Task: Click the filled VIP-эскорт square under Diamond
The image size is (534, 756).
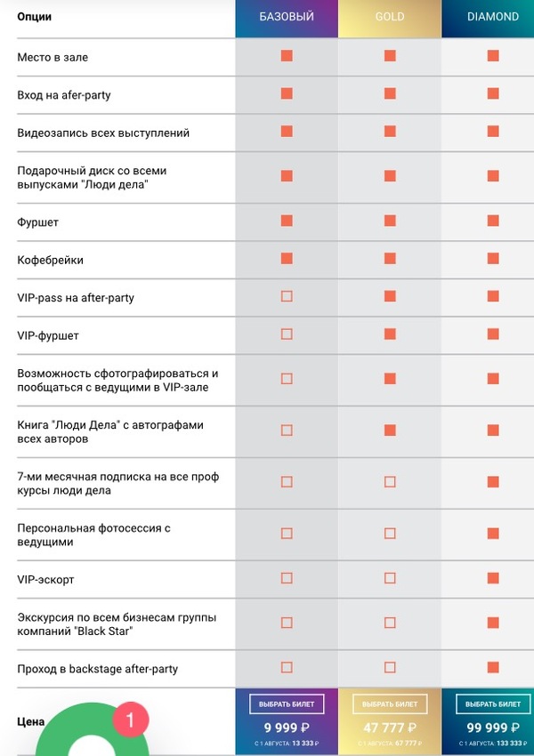Action: click(493, 578)
